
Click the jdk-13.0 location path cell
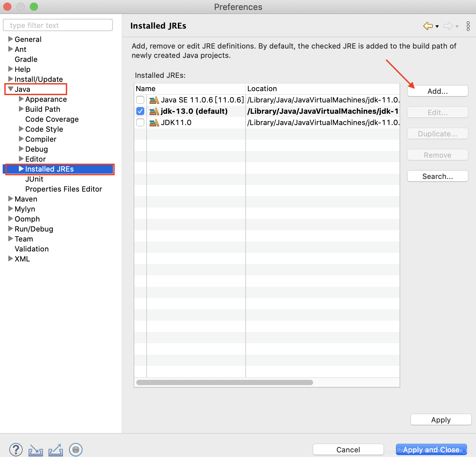point(323,111)
